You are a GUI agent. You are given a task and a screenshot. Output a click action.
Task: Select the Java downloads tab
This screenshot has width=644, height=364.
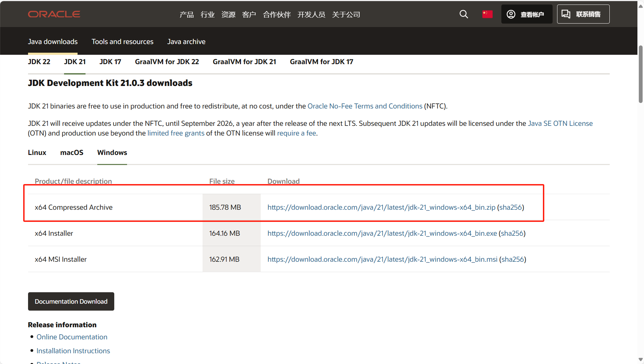[x=53, y=42]
